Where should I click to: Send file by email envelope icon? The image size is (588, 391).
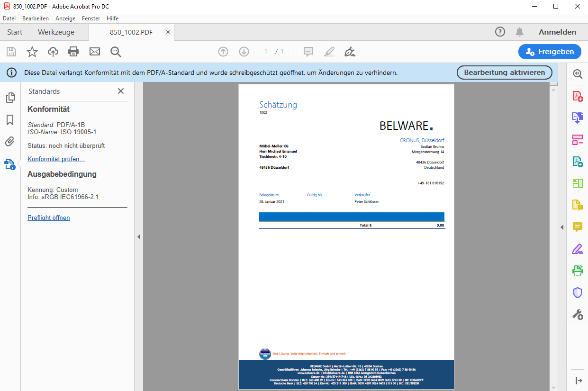tap(95, 52)
